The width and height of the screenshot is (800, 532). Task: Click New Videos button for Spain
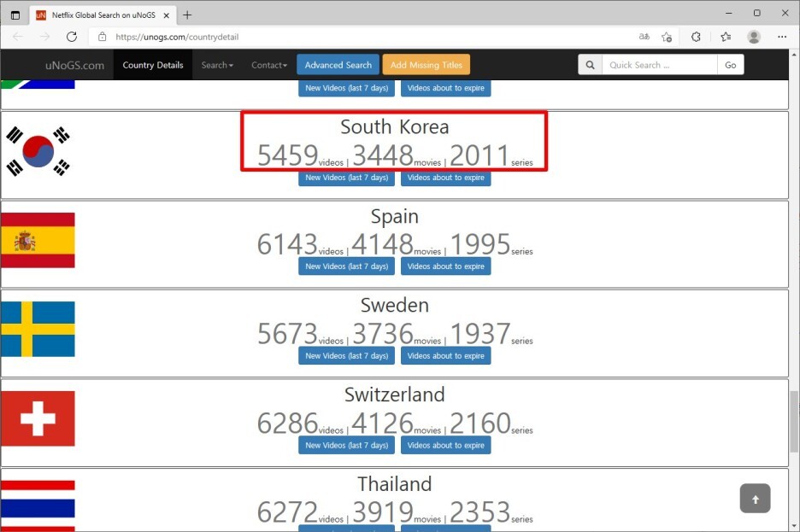(x=346, y=266)
